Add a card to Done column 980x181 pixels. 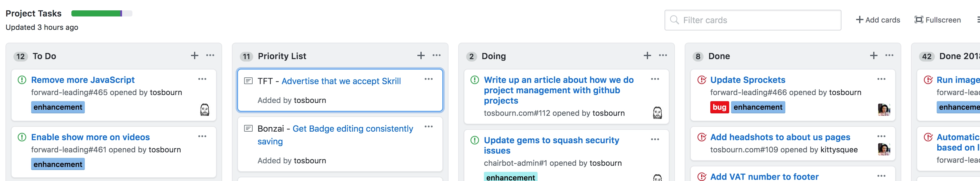click(x=874, y=56)
